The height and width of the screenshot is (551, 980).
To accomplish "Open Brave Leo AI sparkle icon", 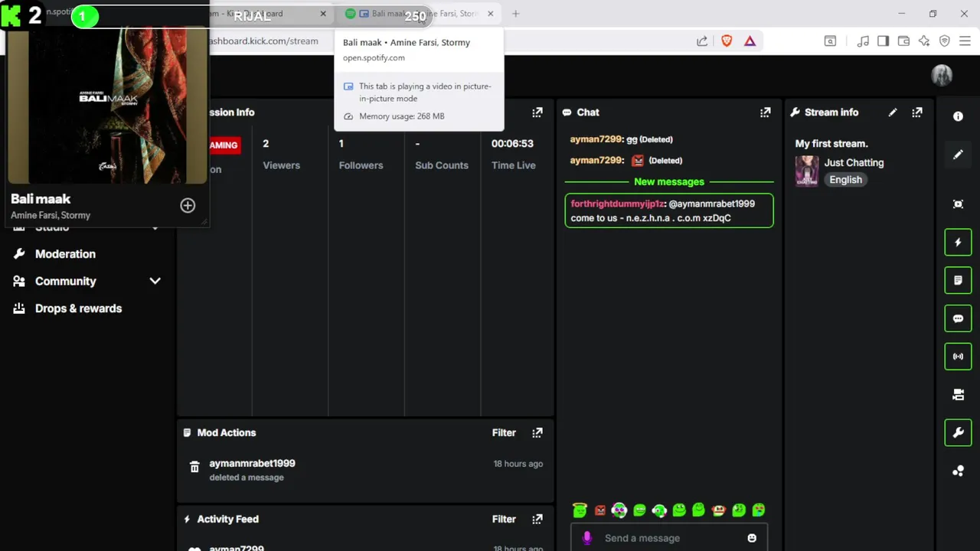I will coord(924,41).
